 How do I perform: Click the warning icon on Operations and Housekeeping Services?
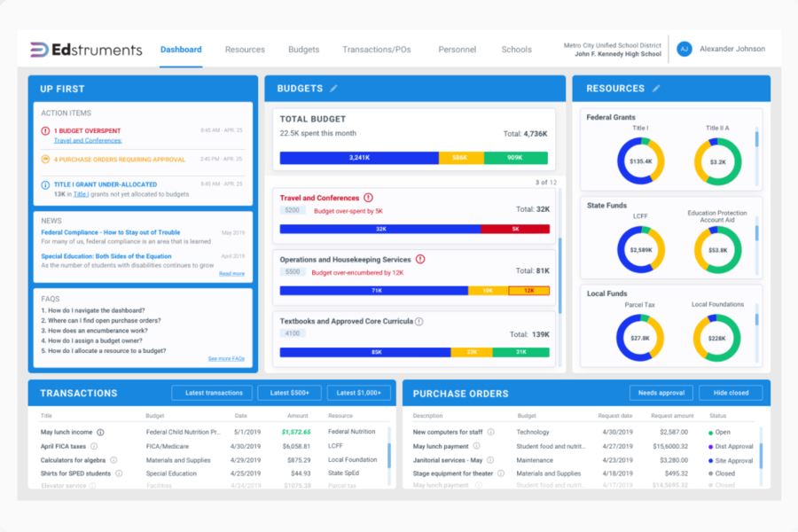(x=420, y=259)
